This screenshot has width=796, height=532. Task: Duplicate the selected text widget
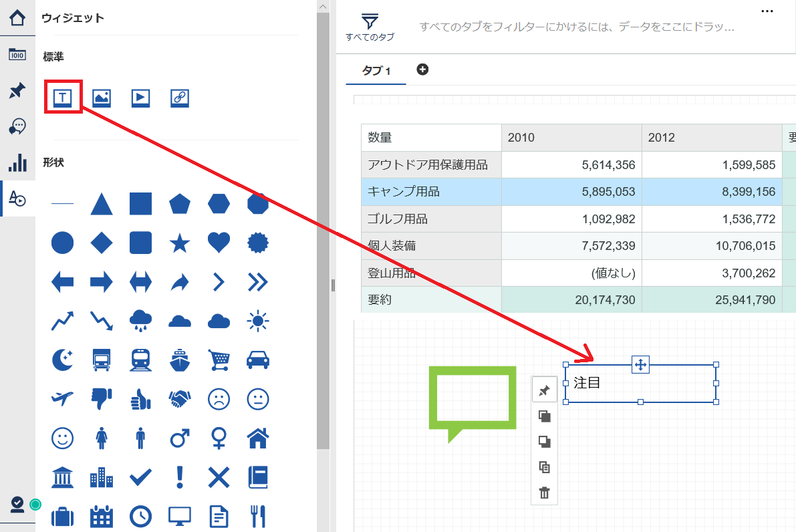point(544,467)
